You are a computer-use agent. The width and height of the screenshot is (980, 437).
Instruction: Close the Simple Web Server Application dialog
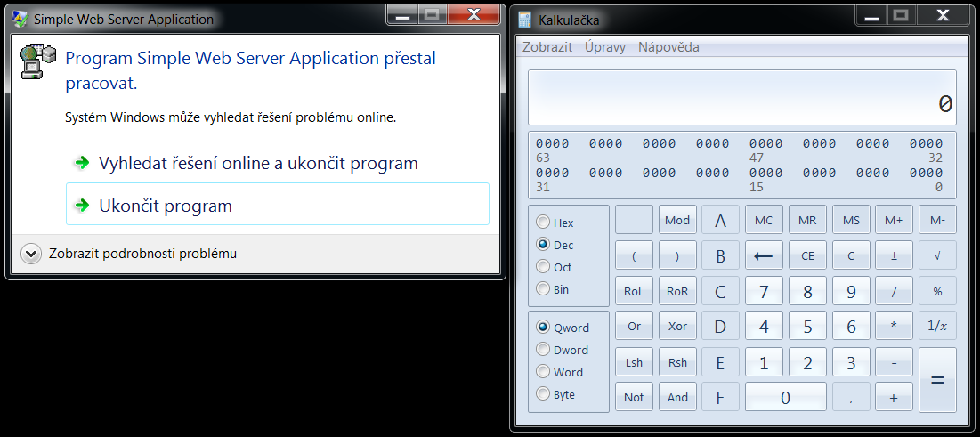tap(474, 13)
